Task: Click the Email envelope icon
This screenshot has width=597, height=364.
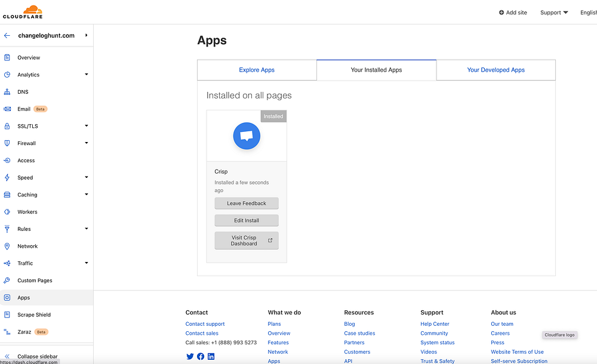Action: (7, 109)
